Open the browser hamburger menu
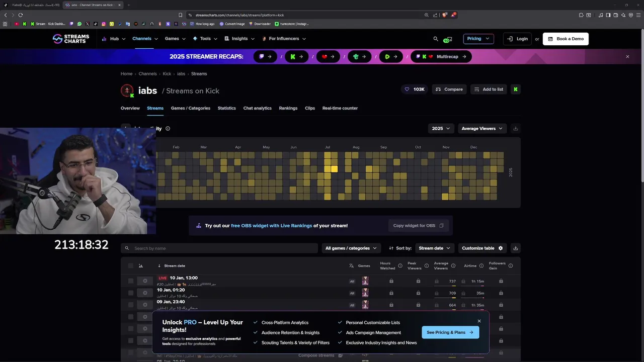Image resolution: width=644 pixels, height=362 pixels. pyautogui.click(x=638, y=15)
